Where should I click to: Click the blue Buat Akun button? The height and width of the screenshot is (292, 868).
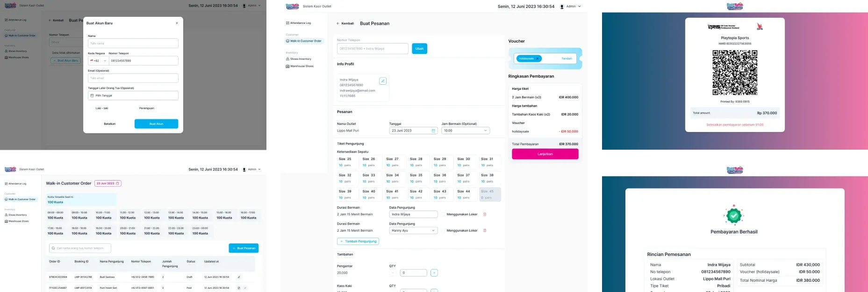[x=156, y=124]
